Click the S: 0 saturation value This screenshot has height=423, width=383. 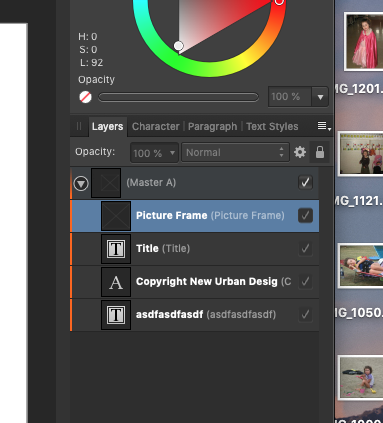click(88, 50)
